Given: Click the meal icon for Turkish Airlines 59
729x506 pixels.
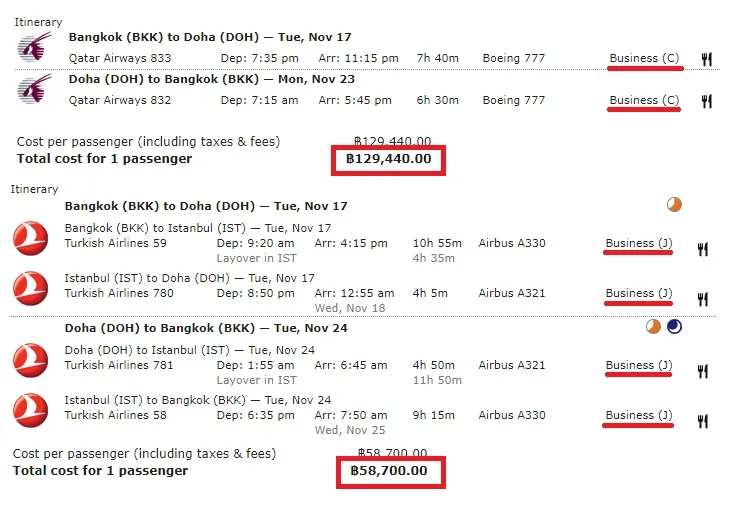Looking at the screenshot, I should tap(702, 249).
